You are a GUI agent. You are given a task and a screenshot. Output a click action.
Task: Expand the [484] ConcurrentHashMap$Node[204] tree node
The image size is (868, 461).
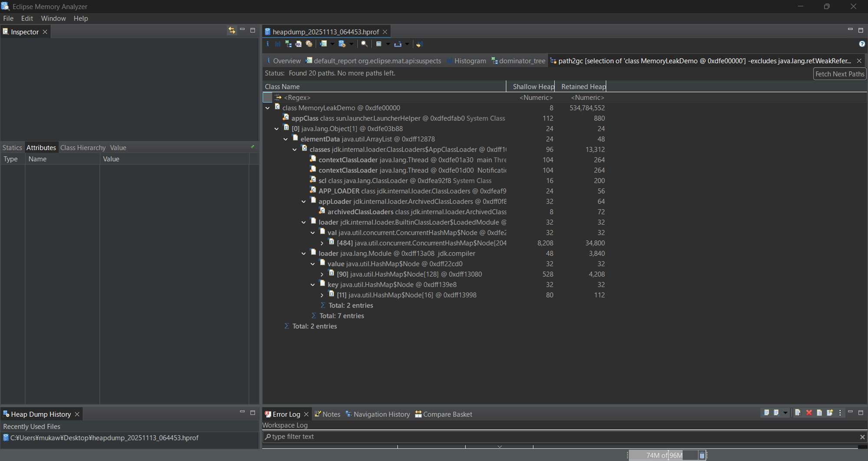pos(322,243)
